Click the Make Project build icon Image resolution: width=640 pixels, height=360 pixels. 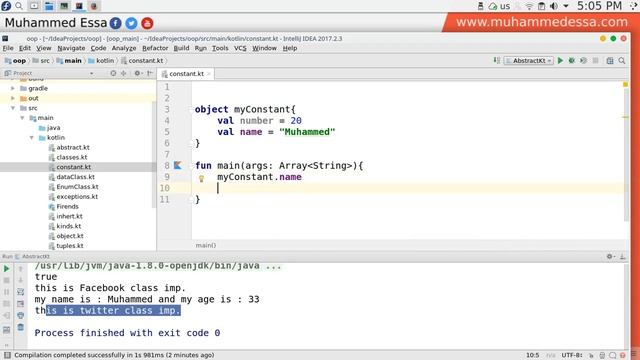(497, 60)
